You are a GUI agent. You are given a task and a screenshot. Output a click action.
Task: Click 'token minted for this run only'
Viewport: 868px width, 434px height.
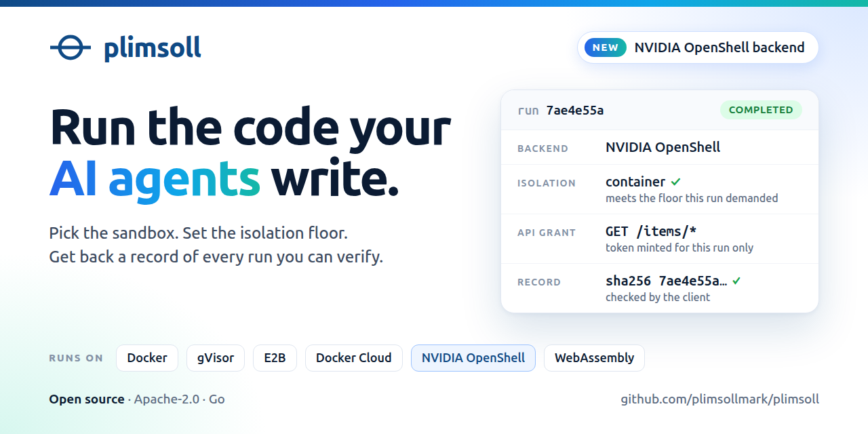[679, 248]
